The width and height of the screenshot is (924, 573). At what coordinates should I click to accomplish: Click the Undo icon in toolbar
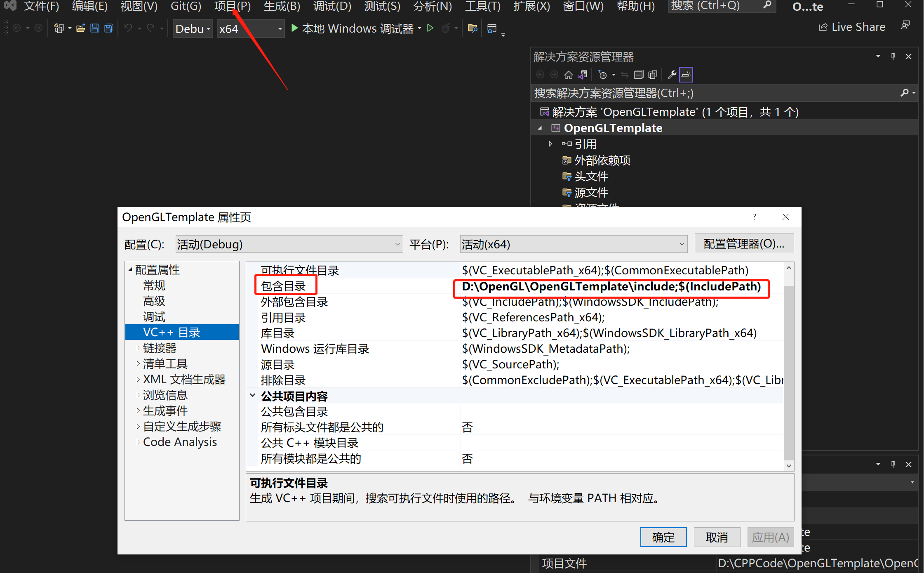pyautogui.click(x=129, y=28)
